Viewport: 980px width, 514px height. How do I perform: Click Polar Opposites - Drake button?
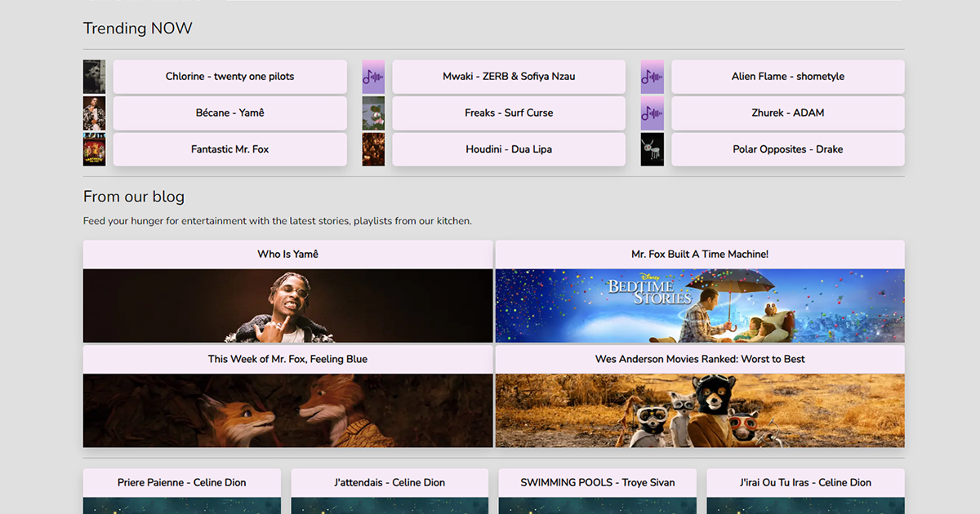click(788, 149)
